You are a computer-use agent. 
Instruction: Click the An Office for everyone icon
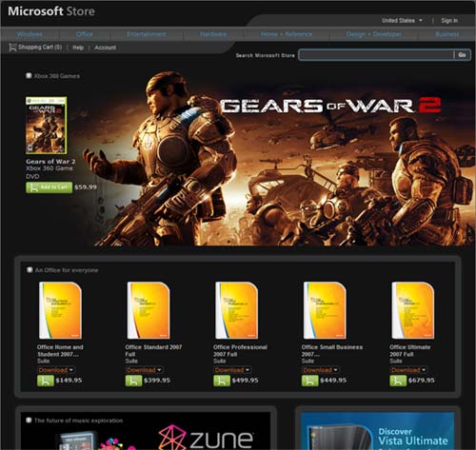click(x=30, y=270)
